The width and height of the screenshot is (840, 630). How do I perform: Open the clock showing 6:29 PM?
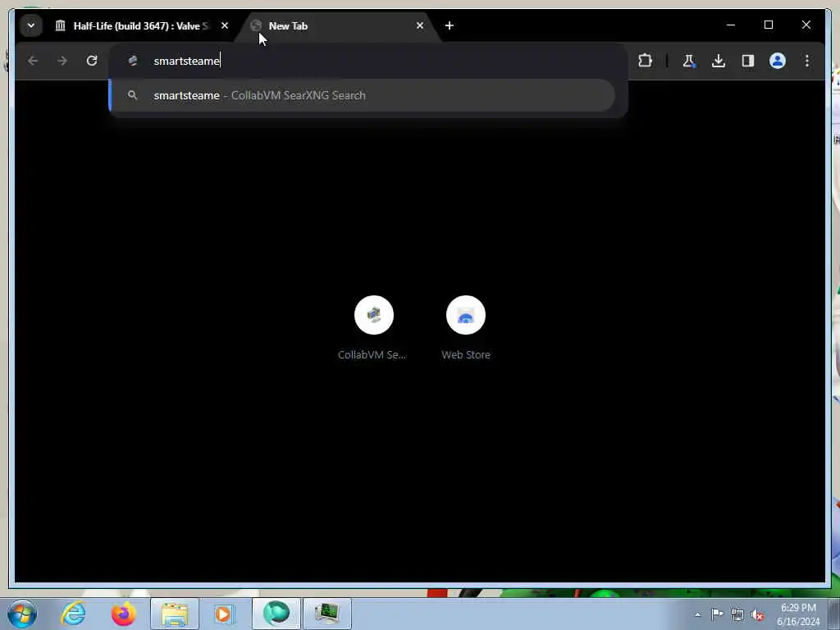coord(798,614)
